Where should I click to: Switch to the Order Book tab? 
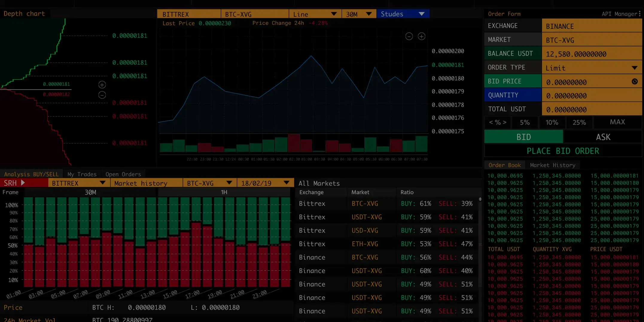tap(504, 165)
